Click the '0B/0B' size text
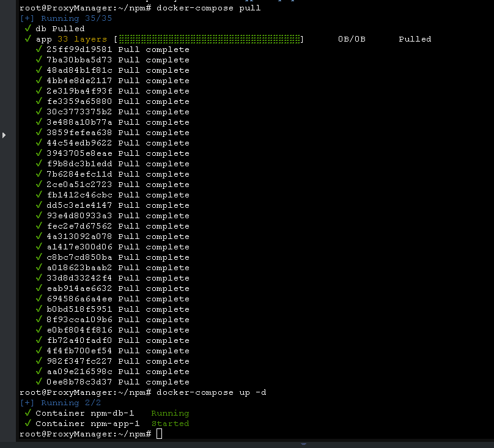The width and height of the screenshot is (494, 448). click(352, 39)
